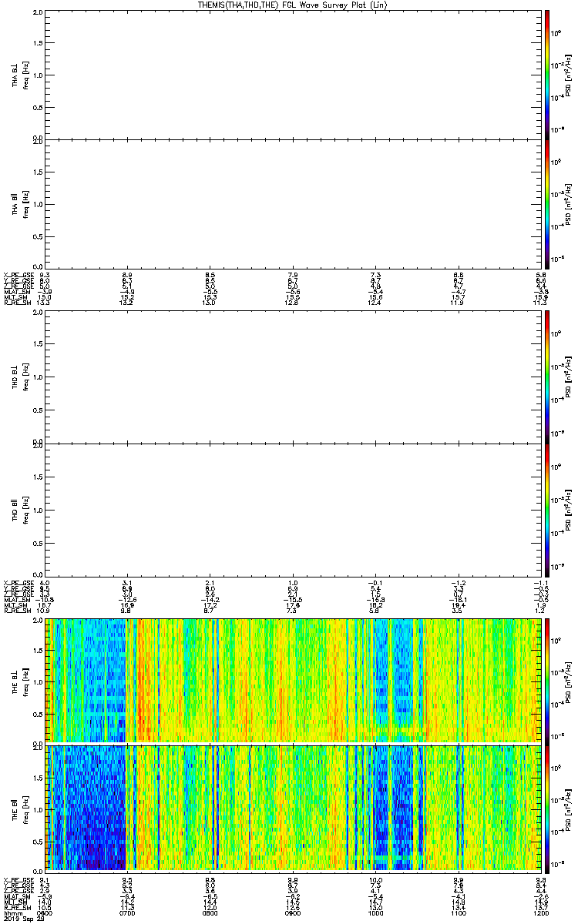Click the 1200 time tick label
This screenshot has width=578, height=924.
539,912
